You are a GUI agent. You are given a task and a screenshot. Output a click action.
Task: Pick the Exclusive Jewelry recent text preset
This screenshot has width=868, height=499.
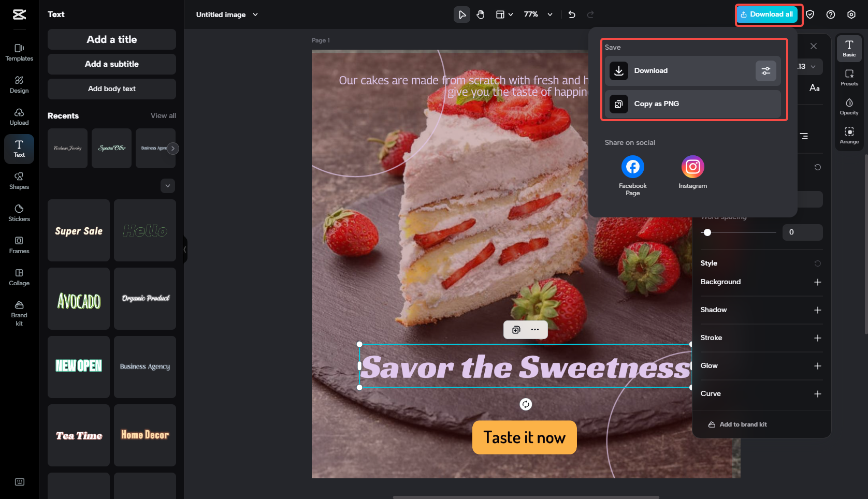pos(67,149)
